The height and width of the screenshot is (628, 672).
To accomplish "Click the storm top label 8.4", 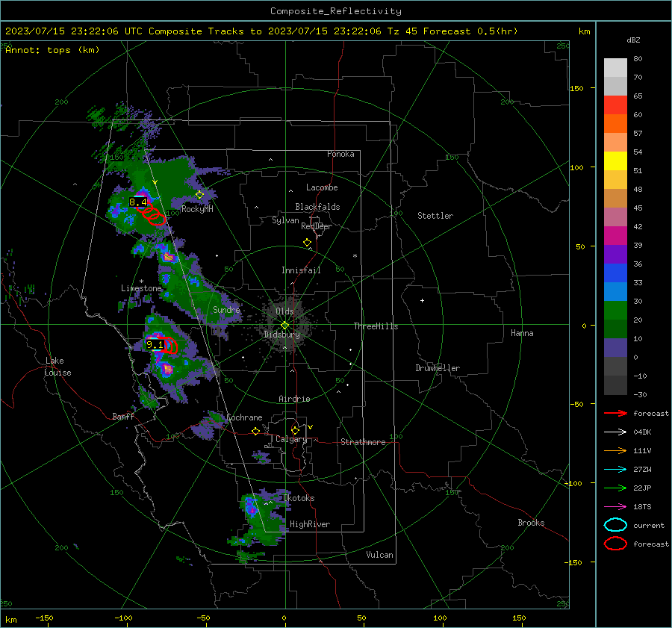I will tap(138, 202).
